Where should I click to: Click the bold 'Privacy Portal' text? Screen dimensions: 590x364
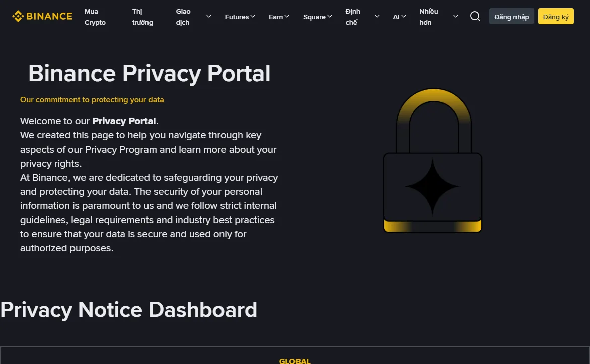124,121
